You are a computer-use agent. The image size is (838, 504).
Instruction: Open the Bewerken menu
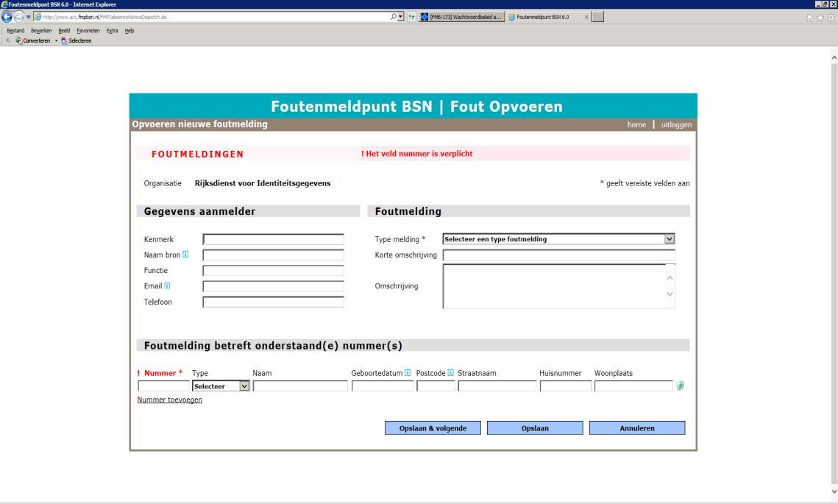pos(41,31)
